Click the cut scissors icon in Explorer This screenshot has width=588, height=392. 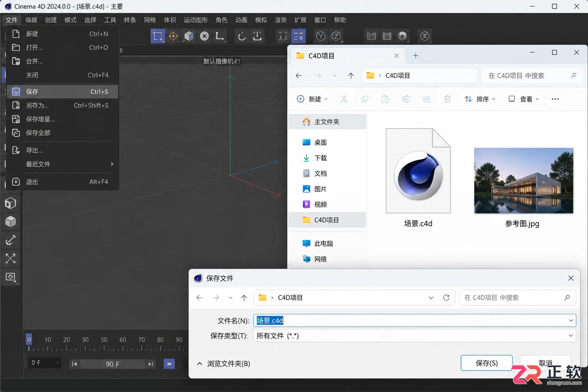point(344,99)
